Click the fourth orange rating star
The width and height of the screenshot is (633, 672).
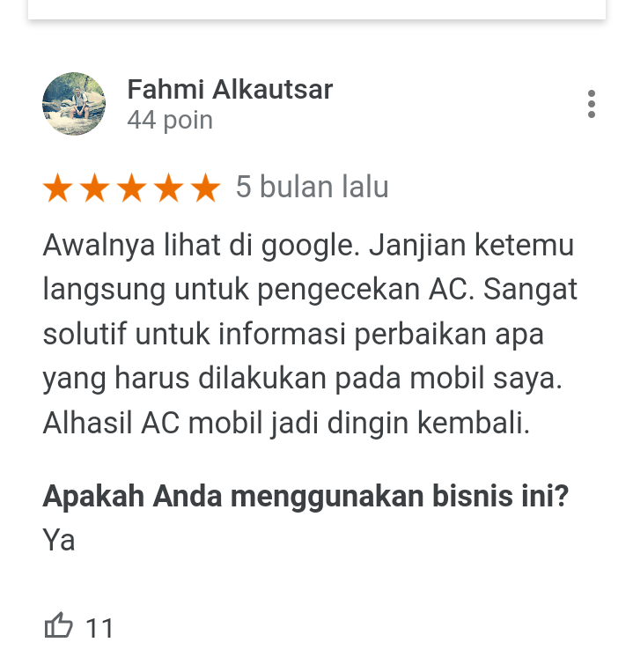click(x=169, y=188)
